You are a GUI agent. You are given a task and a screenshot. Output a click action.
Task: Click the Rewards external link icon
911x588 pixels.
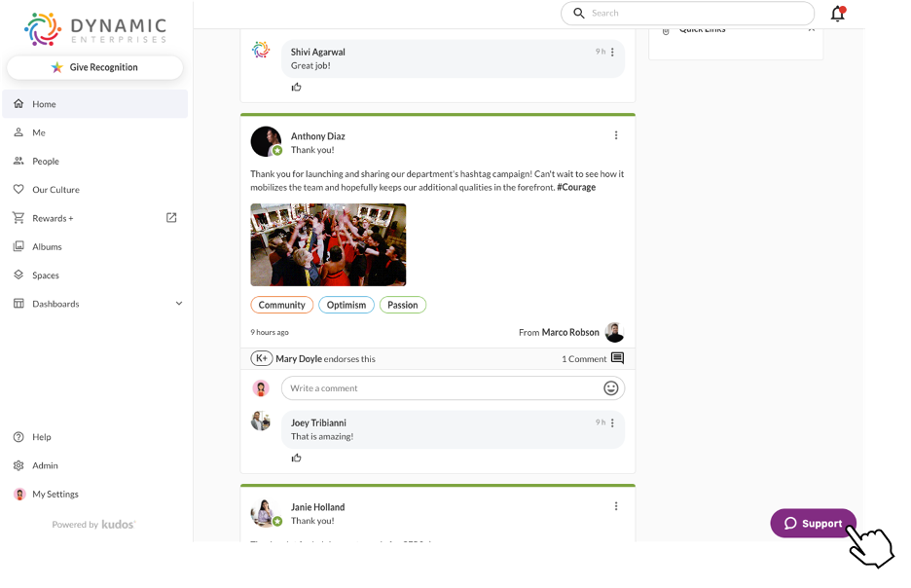(171, 218)
